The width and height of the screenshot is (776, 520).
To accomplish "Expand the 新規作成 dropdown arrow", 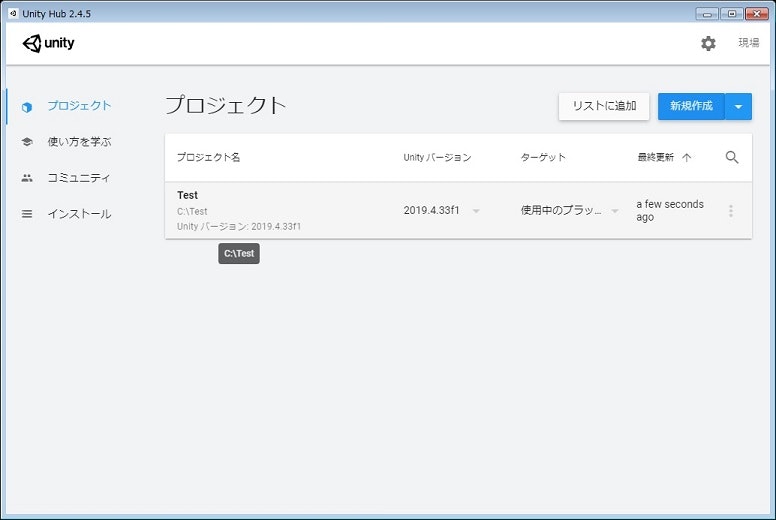I will (738, 106).
